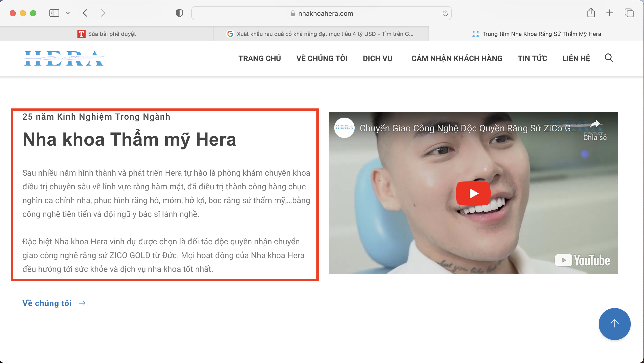This screenshot has width=644, height=363.
Task: Open the website search magnifier icon
Action: coord(609,58)
